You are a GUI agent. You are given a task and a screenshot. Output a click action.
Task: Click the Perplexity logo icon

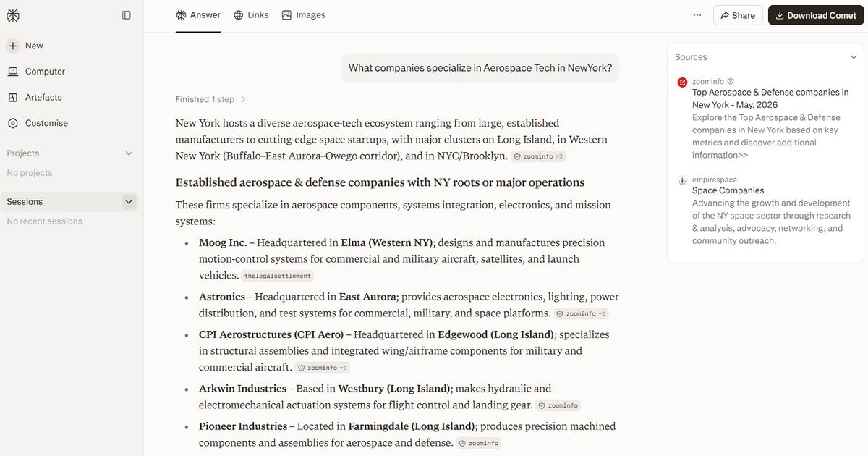tap(13, 15)
